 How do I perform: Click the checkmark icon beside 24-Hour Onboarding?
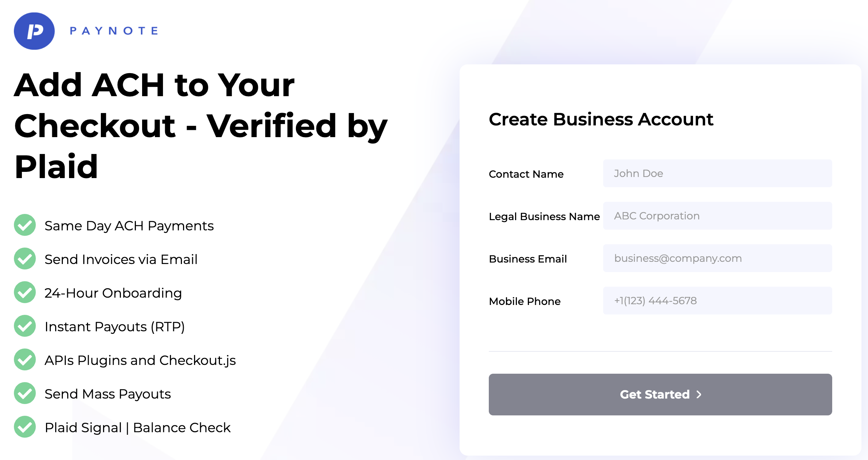pos(25,293)
